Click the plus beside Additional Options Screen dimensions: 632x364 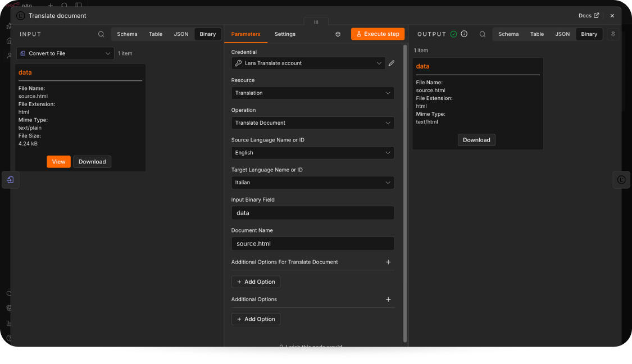388,299
